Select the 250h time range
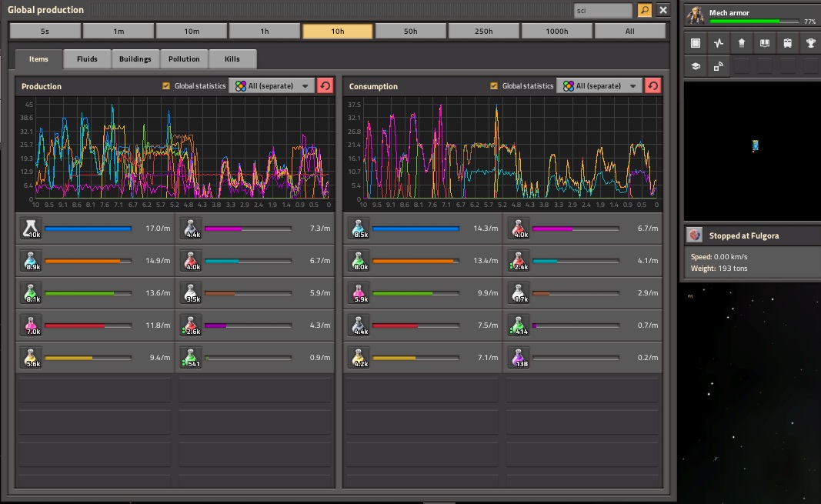 coord(484,32)
